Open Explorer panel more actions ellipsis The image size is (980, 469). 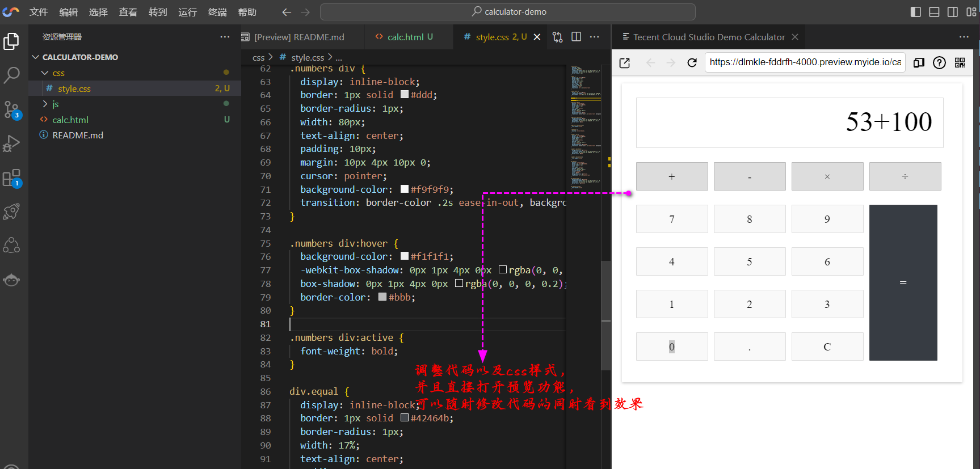click(x=225, y=37)
